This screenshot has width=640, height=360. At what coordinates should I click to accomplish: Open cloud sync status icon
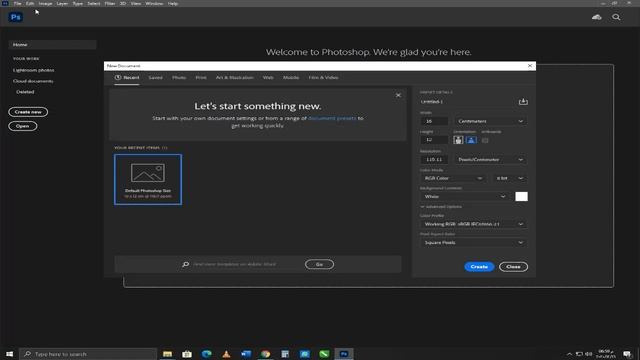pyautogui.click(x=597, y=17)
